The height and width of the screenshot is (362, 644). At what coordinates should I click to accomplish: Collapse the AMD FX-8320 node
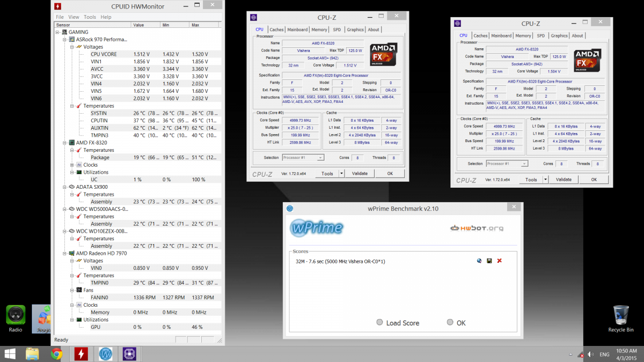coord(65,143)
